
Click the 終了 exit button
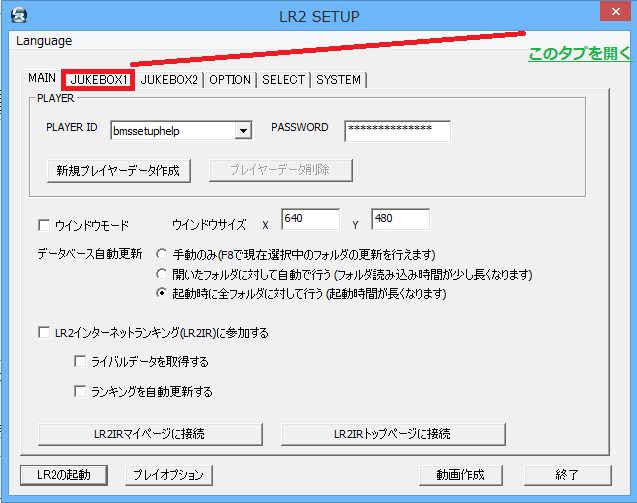pos(567,475)
